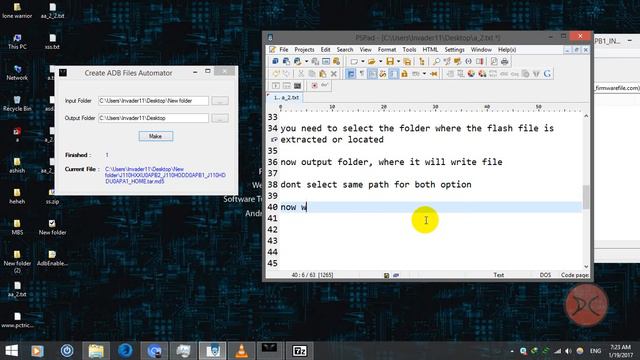Click the Redo icon in PSPad toolbar
Image resolution: width=640 pixels, height=360 pixels.
pyautogui.click(x=286, y=74)
